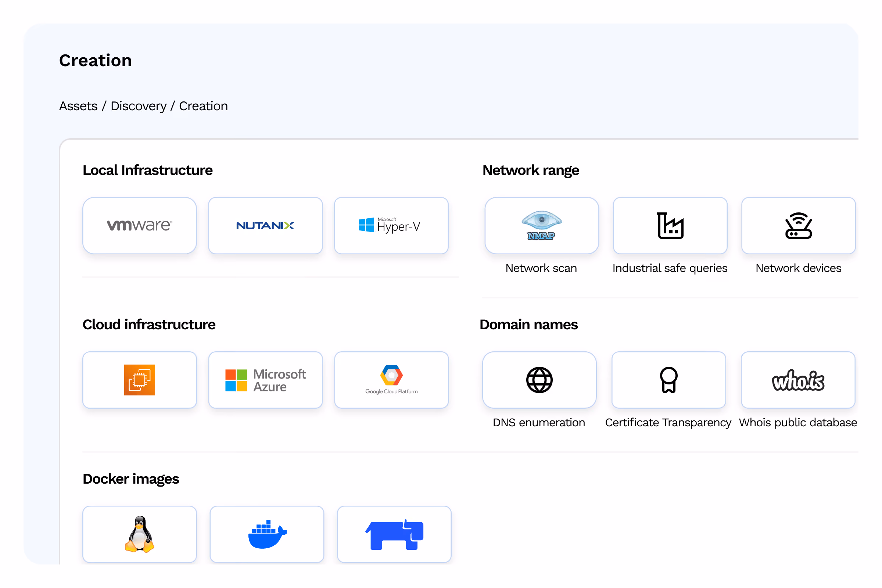Image resolution: width=882 pixels, height=588 pixels.
Task: Open the Microsoft Hyper-V discovery card
Action: pos(391,225)
